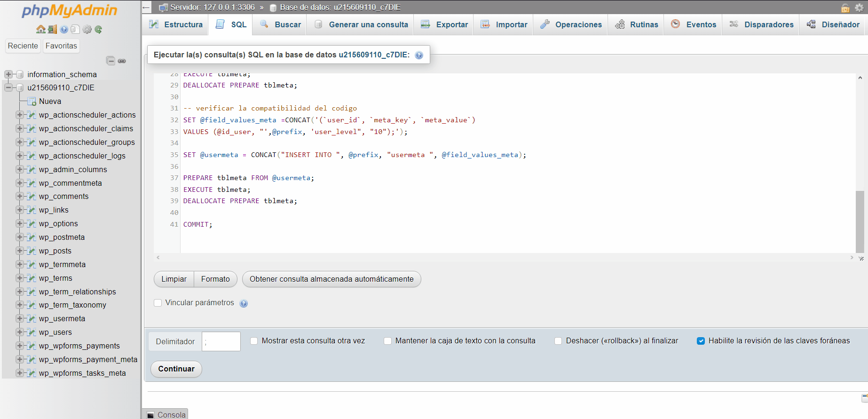Click inside the Delimitador input field

click(221, 341)
